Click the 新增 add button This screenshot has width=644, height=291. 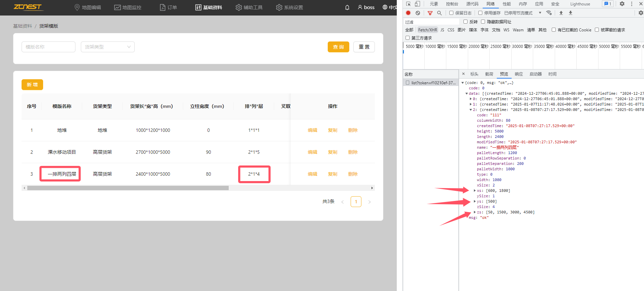(32, 85)
